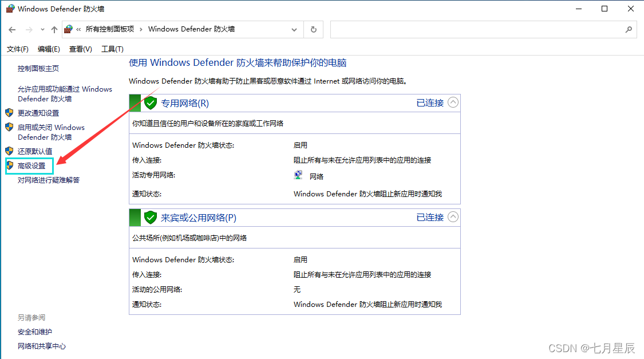Open the 编辑(E) menu
644x359 pixels.
click(49, 49)
